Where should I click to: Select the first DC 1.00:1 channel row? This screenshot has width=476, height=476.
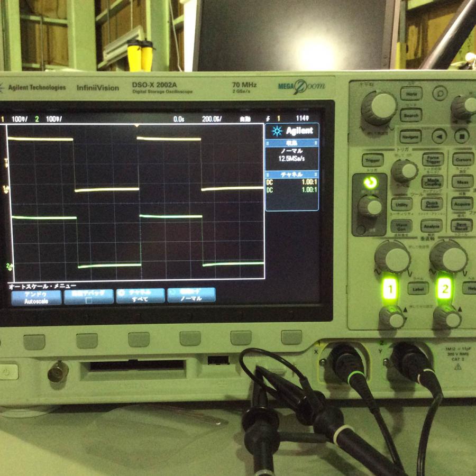point(292,182)
